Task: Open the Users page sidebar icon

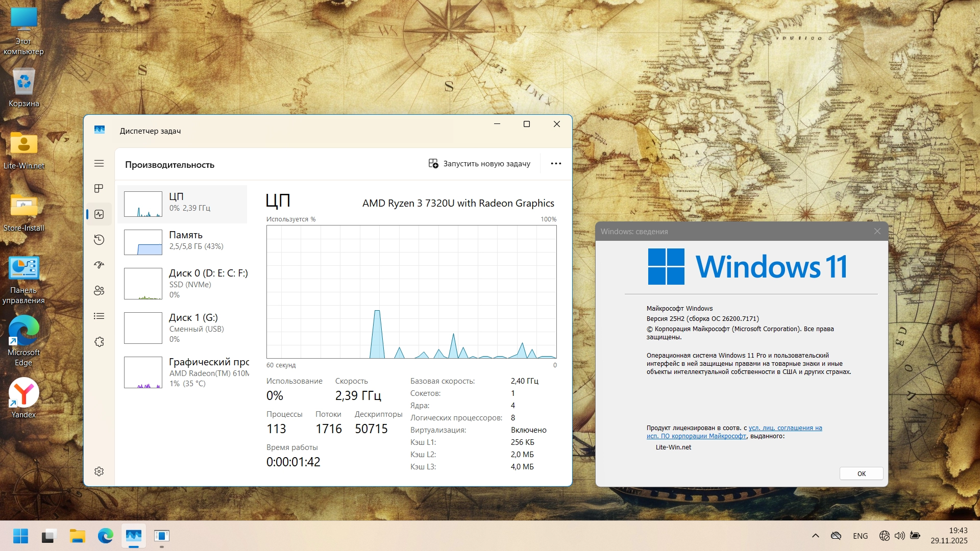Action: [x=99, y=290]
